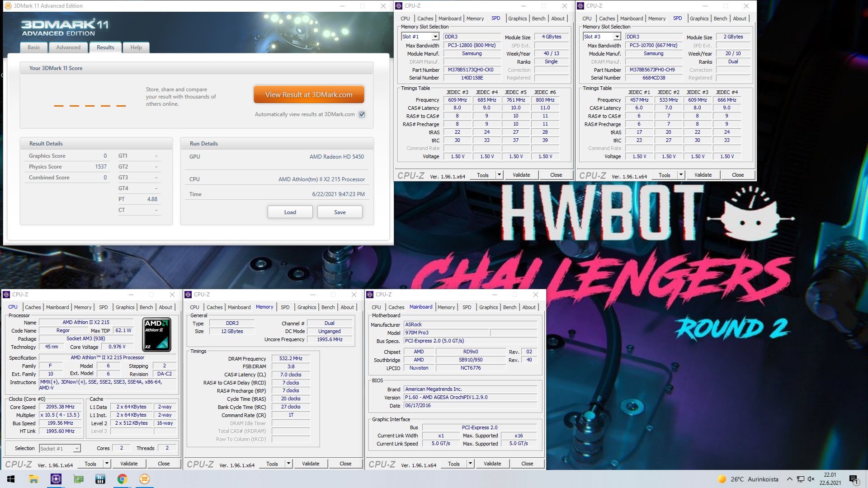The width and height of the screenshot is (868, 488).
Task: Open Bench tab in the Mainboard CPU-Z window
Action: click(x=509, y=307)
